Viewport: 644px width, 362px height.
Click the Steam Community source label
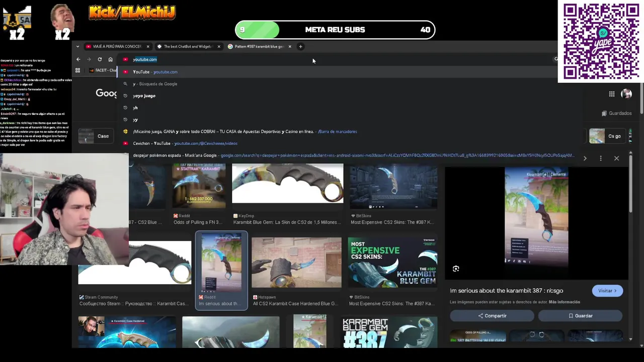tap(101, 297)
